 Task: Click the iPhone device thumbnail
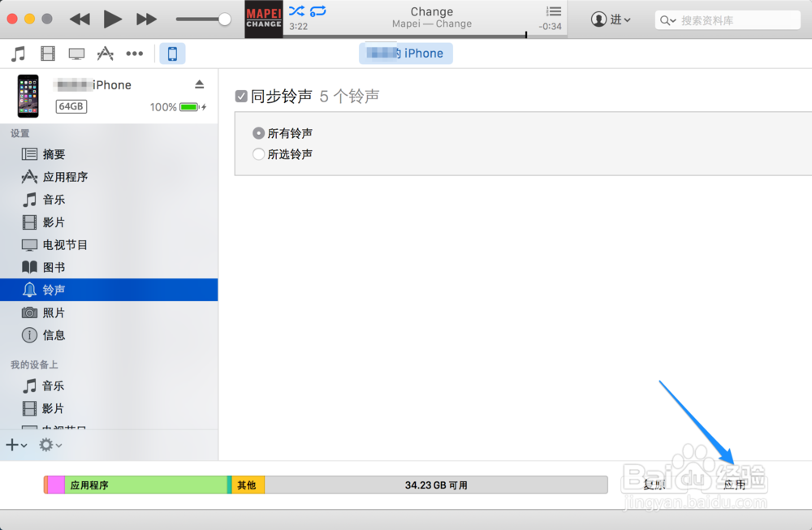tap(28, 96)
